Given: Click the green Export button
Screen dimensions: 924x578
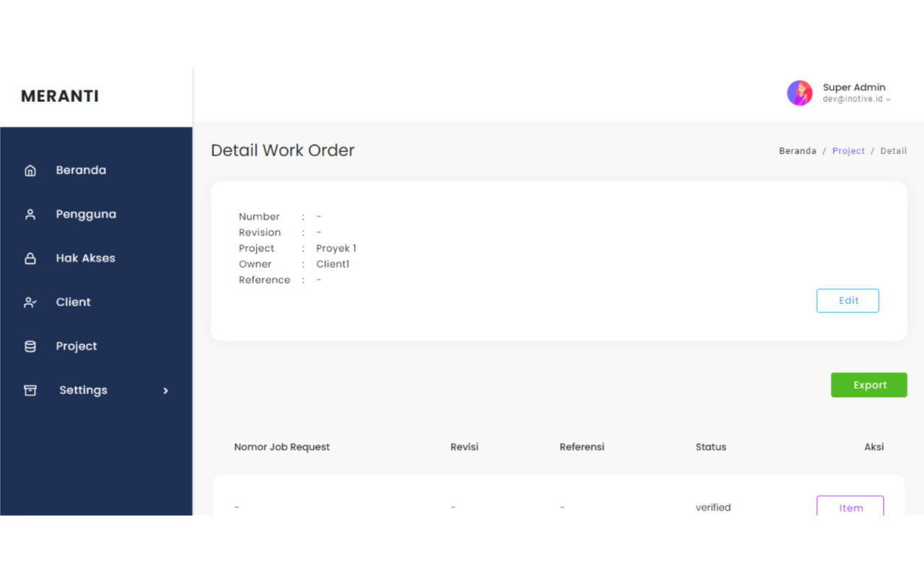Looking at the screenshot, I should pos(869,385).
